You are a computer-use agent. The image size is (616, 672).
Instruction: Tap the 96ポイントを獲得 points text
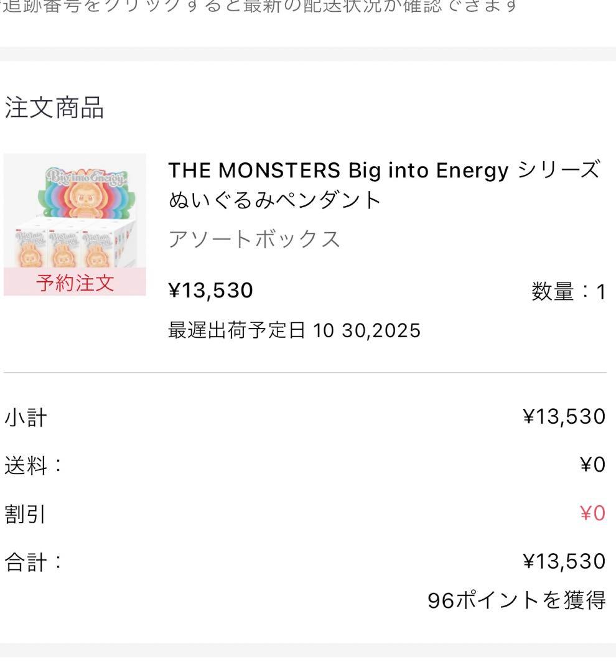(516, 600)
